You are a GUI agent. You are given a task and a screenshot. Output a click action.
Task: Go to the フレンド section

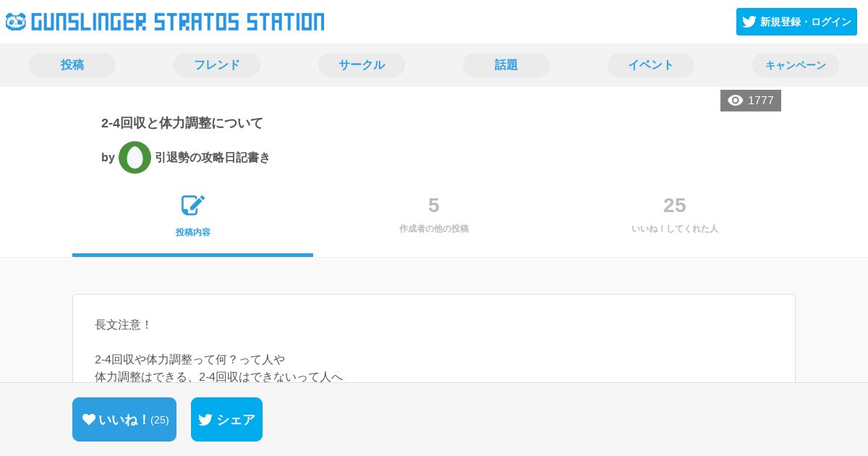point(217,65)
